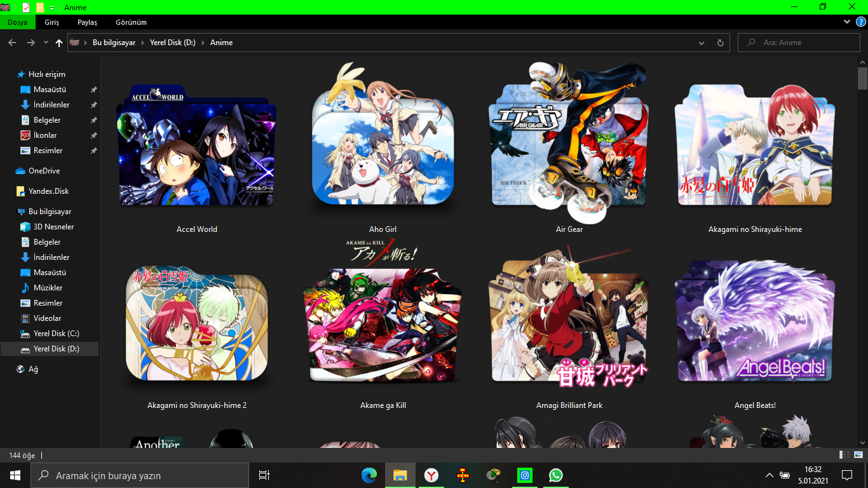Screen dimensions: 868x488
Task: Open the notification center icon
Action: pyautogui.click(x=846, y=475)
